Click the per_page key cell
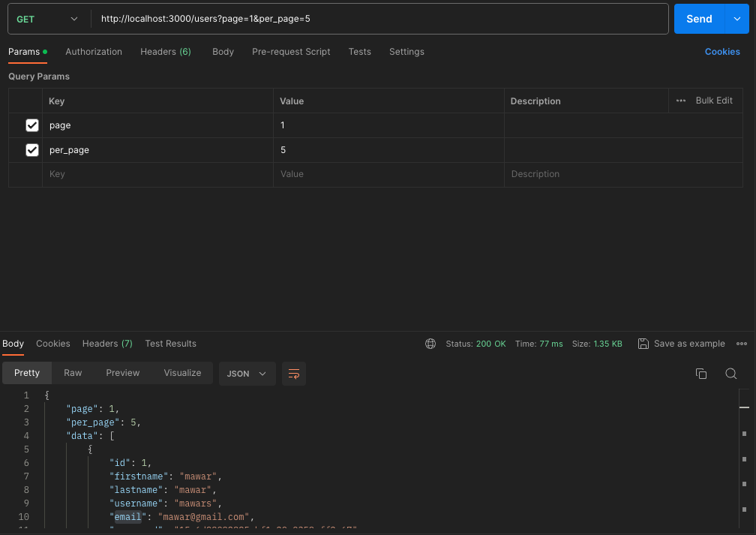The width and height of the screenshot is (756, 535). 157,150
